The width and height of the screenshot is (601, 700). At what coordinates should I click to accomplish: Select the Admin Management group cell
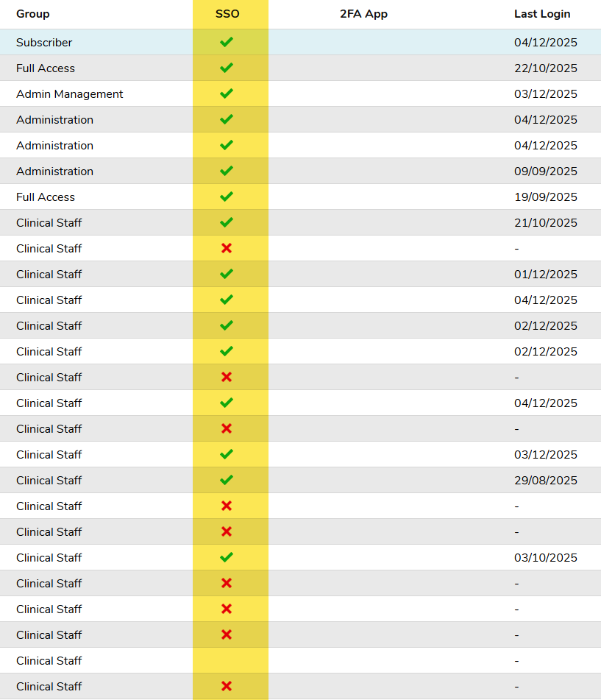(x=70, y=93)
